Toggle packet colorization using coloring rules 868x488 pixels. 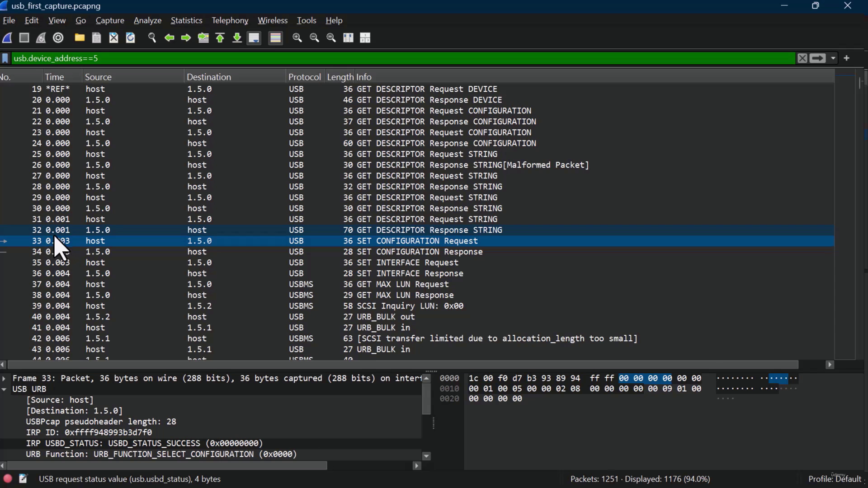[x=275, y=38]
